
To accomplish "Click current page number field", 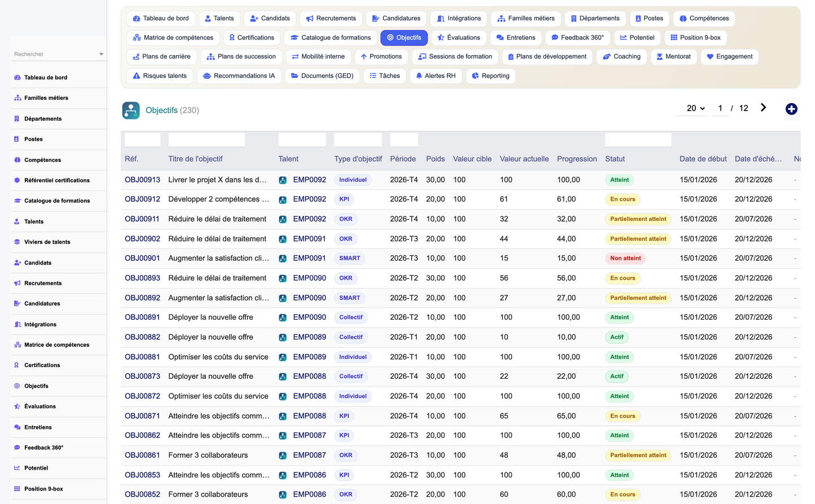I will [720, 108].
